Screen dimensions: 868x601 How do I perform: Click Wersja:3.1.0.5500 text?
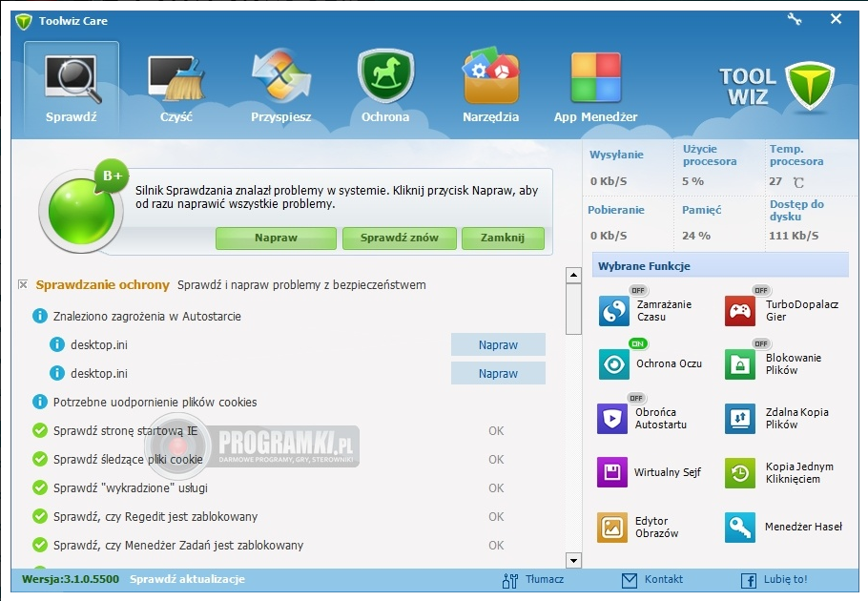[x=71, y=579]
